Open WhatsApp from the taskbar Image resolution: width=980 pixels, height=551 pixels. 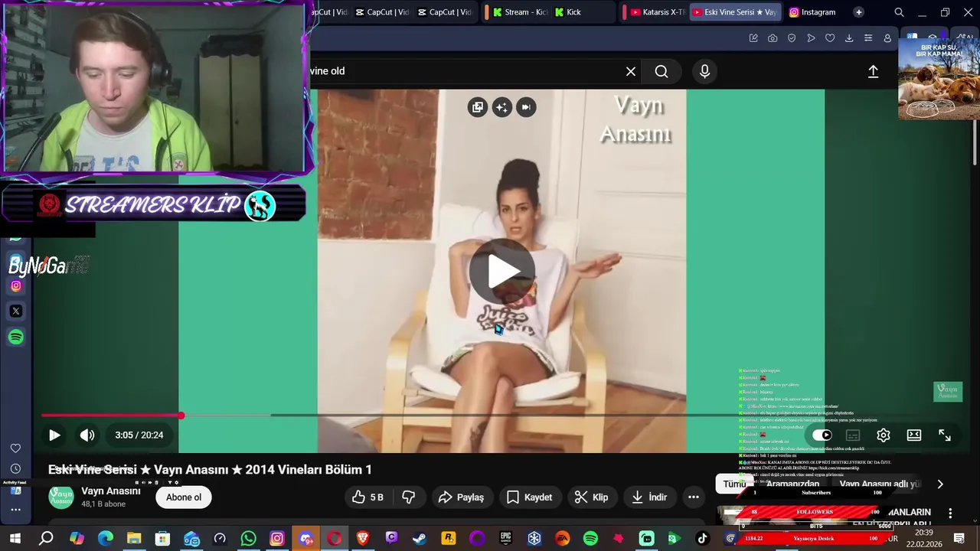248,539
